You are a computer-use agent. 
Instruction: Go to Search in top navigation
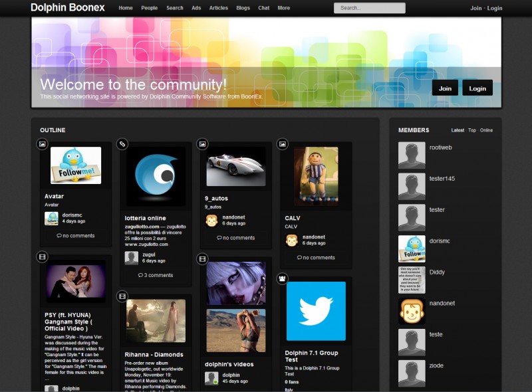tap(175, 8)
